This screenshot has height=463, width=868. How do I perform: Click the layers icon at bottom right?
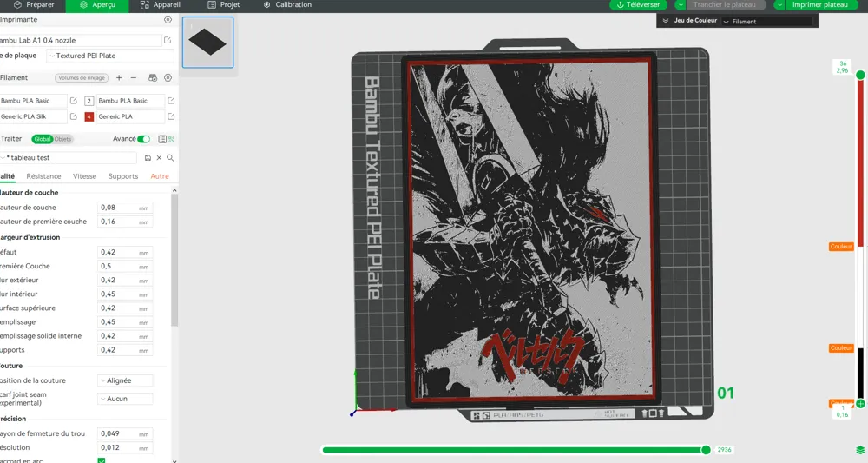coord(860,450)
